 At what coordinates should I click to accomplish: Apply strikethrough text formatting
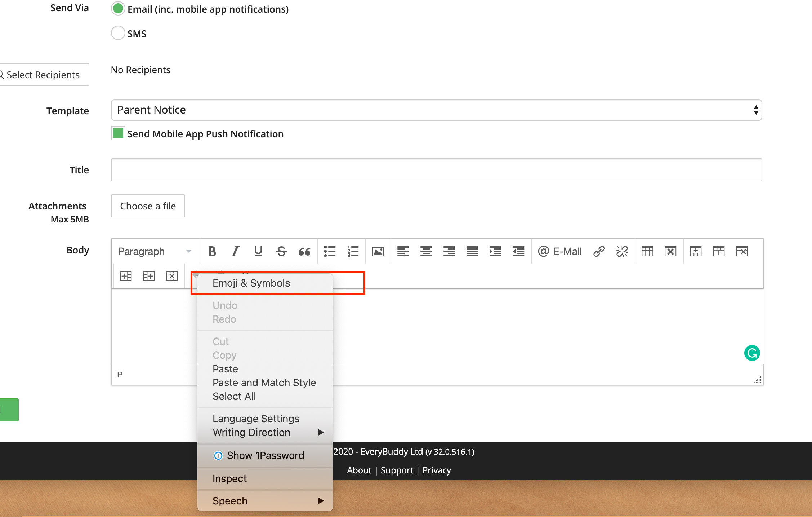tap(281, 251)
